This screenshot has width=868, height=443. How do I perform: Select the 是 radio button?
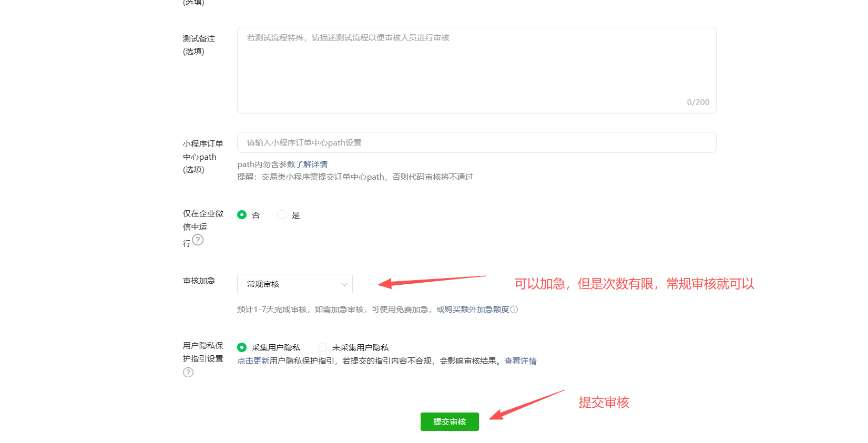[x=282, y=215]
